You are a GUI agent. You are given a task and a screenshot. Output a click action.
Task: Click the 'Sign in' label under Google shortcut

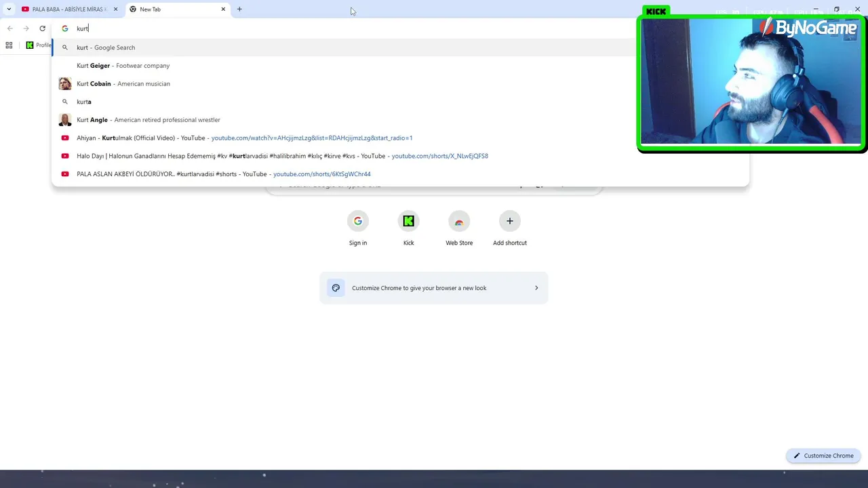(358, 243)
